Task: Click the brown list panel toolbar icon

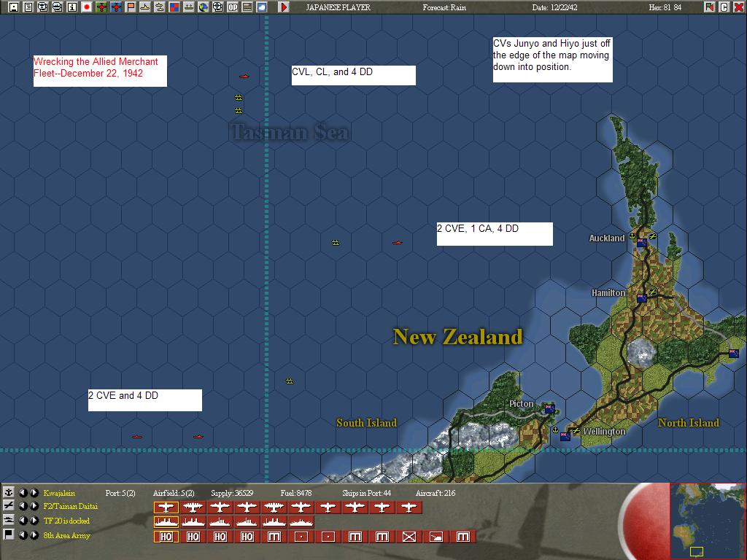Action: point(247,7)
